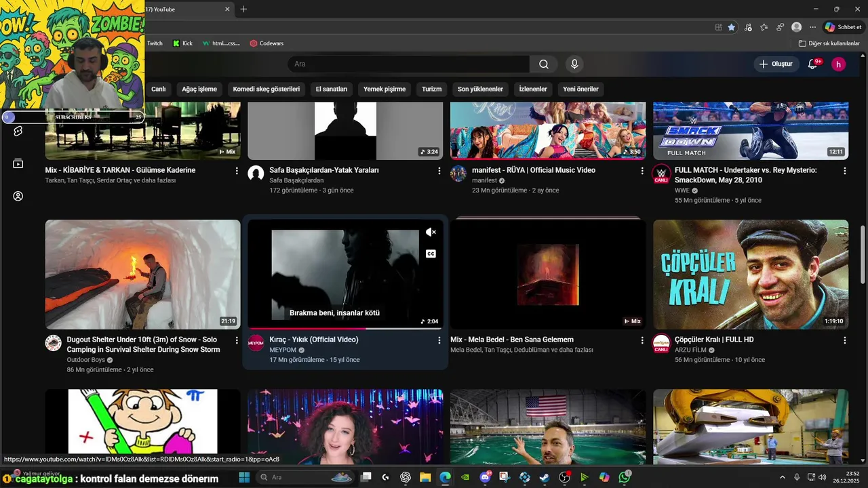Close the YouTube browser tab

227,9
